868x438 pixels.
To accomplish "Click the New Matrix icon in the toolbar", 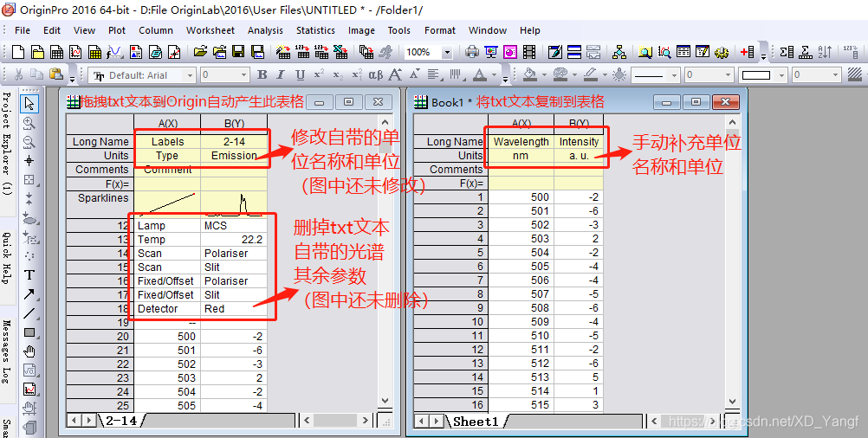I will (94, 53).
